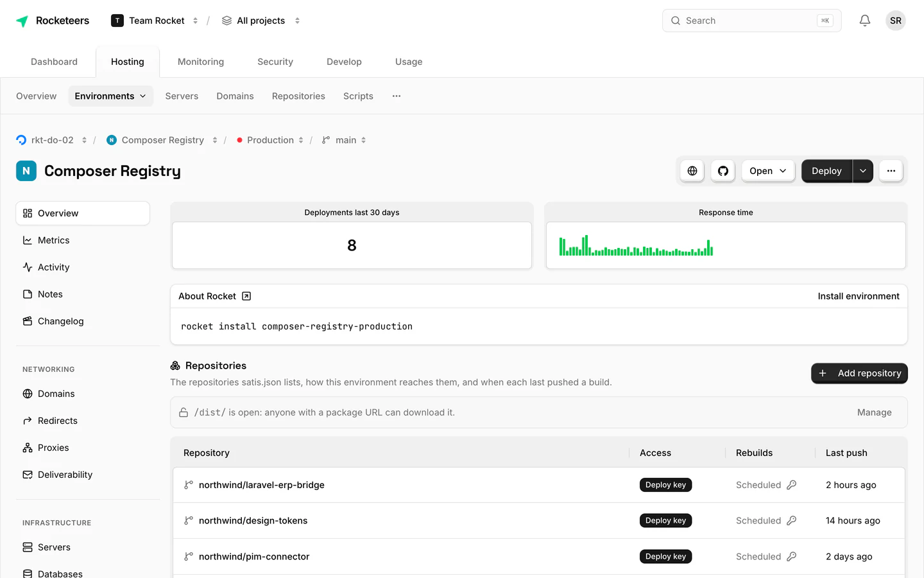Click the rocket install command text
This screenshot has height=578, width=924.
coord(296,326)
